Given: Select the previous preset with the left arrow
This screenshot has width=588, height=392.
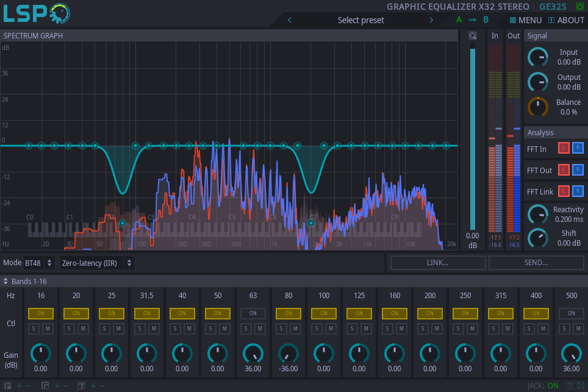Looking at the screenshot, I should [290, 20].
